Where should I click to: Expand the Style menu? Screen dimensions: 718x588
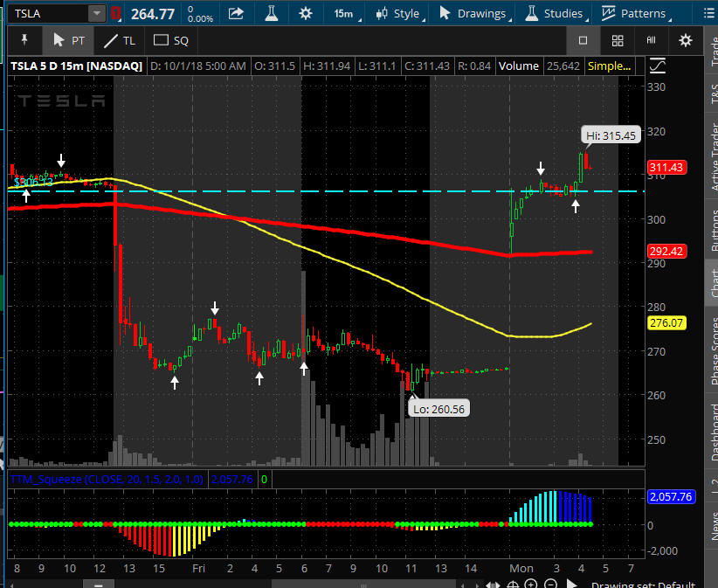click(x=397, y=13)
